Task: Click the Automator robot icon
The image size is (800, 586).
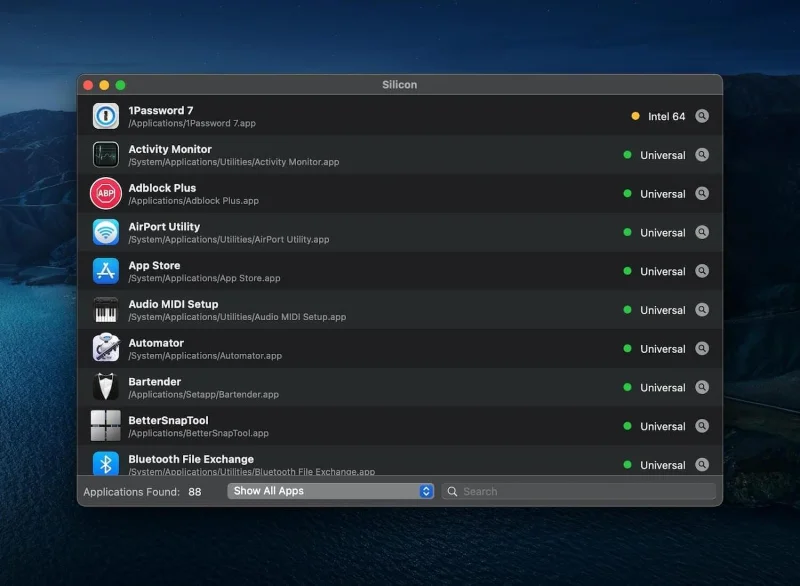Action: [x=106, y=348]
